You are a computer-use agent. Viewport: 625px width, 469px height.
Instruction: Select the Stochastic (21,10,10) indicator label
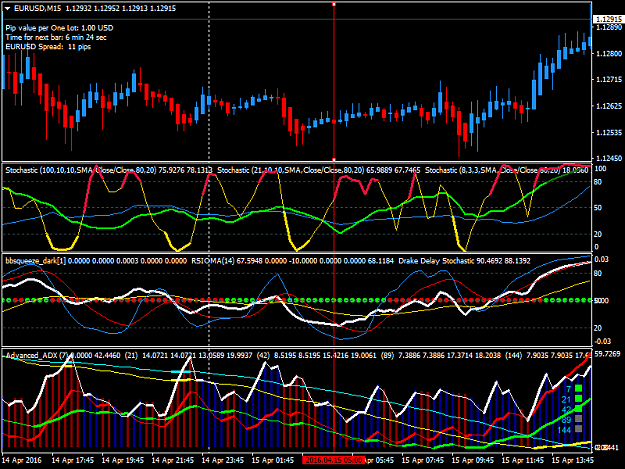point(318,170)
